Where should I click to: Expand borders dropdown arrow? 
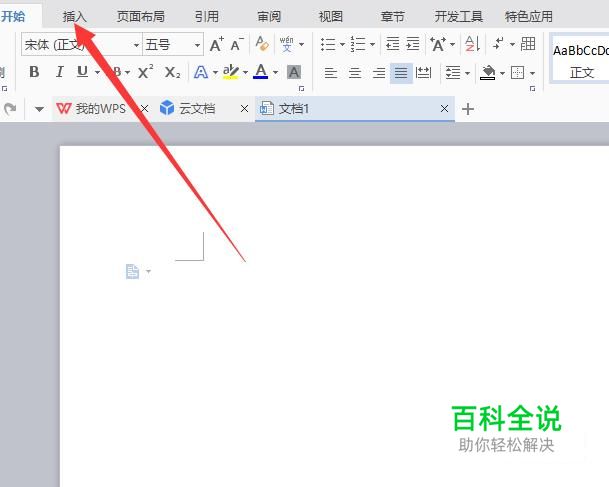(x=532, y=73)
